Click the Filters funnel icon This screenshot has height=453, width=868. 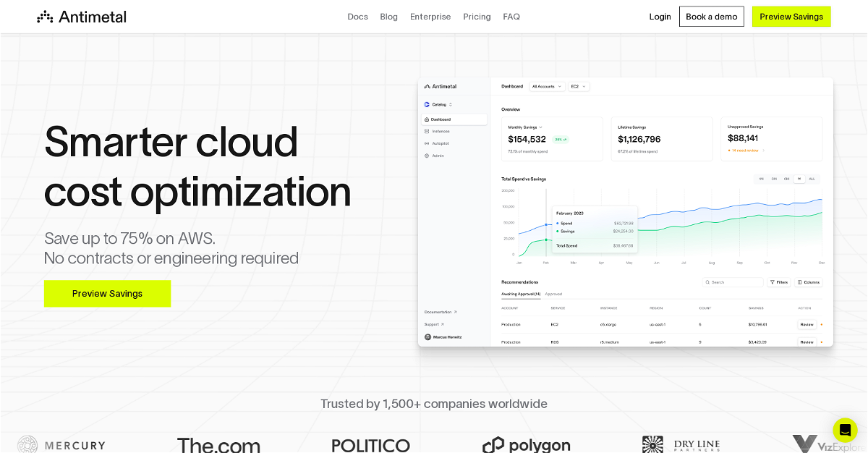click(773, 282)
